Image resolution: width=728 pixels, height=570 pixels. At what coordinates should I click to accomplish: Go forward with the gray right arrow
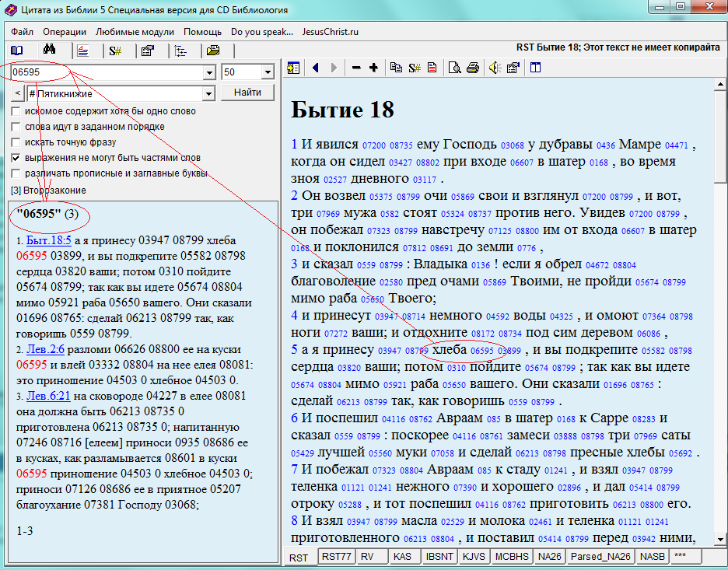(334, 68)
